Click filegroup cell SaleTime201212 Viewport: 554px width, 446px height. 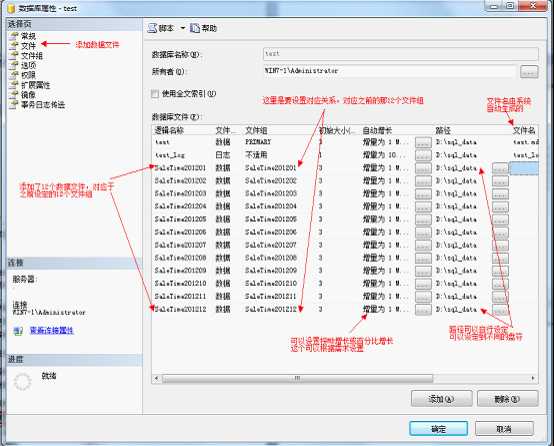[271, 309]
